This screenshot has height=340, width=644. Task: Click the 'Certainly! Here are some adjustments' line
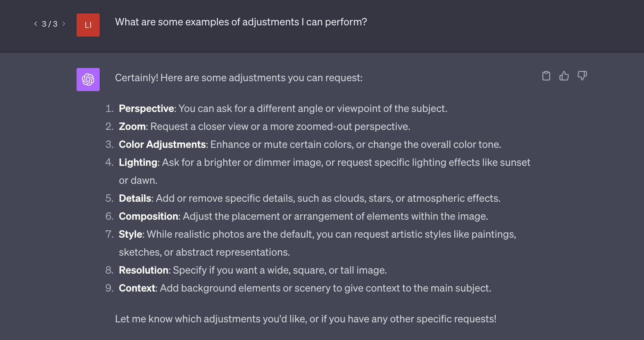click(x=239, y=78)
